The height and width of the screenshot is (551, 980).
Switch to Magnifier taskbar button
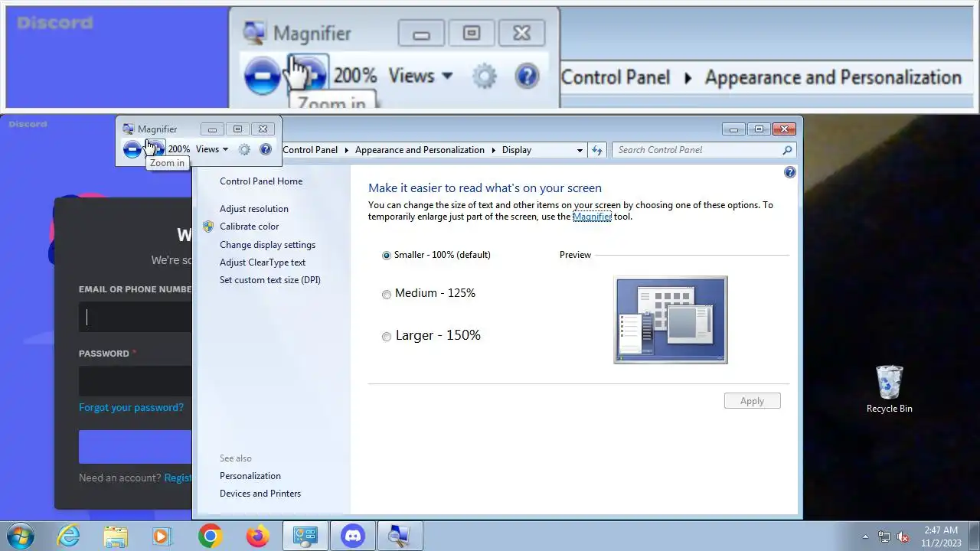400,536
